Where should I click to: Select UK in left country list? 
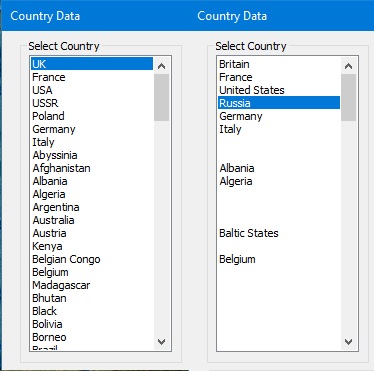(x=92, y=64)
